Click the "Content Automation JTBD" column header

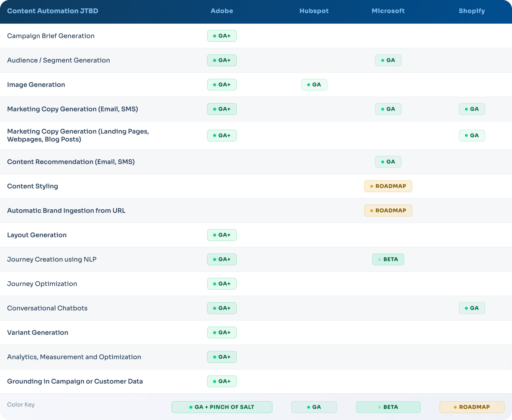pos(52,11)
